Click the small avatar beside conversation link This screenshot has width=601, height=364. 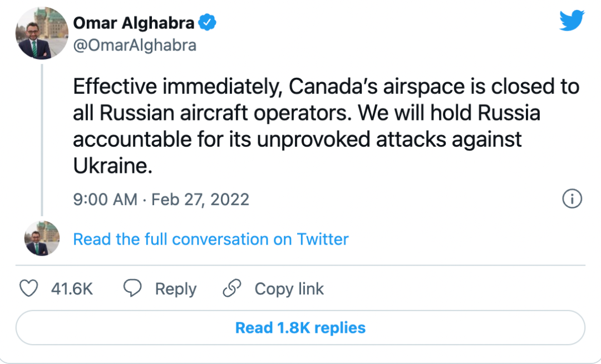[x=42, y=238]
